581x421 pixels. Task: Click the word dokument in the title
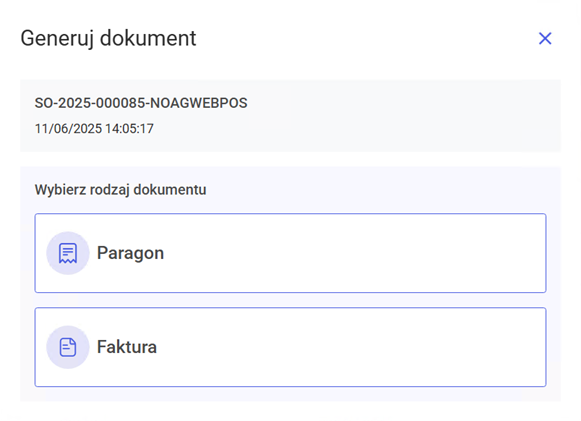[x=148, y=38]
